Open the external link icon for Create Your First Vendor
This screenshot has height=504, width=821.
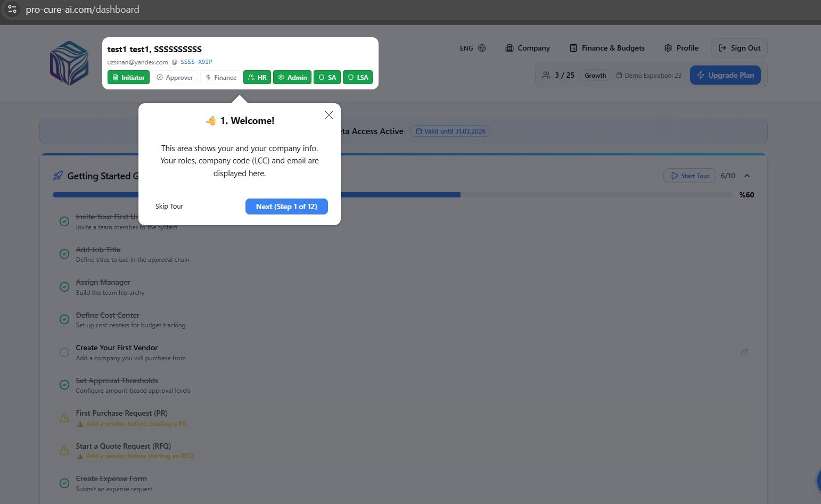click(x=744, y=352)
